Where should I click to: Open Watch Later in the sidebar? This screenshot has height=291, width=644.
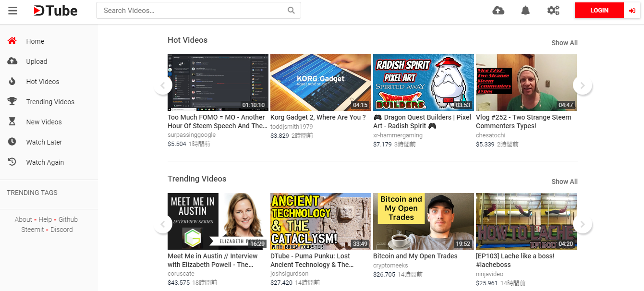(44, 142)
